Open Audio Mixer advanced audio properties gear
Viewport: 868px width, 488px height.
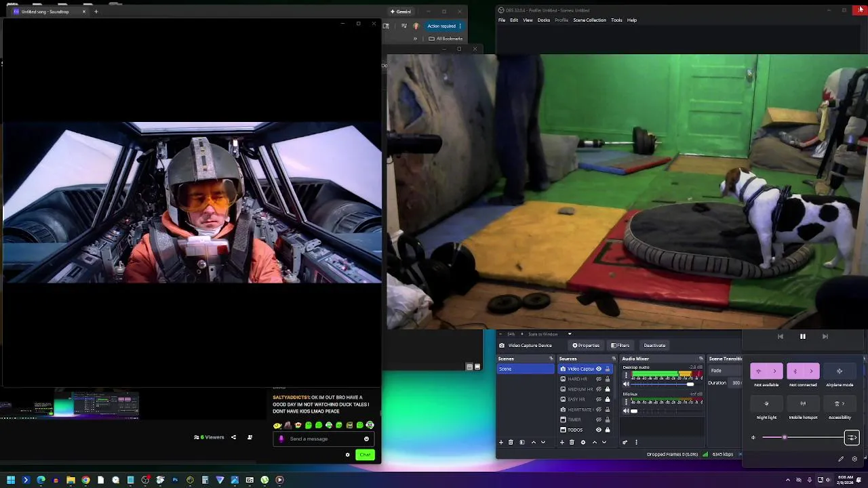(625, 442)
